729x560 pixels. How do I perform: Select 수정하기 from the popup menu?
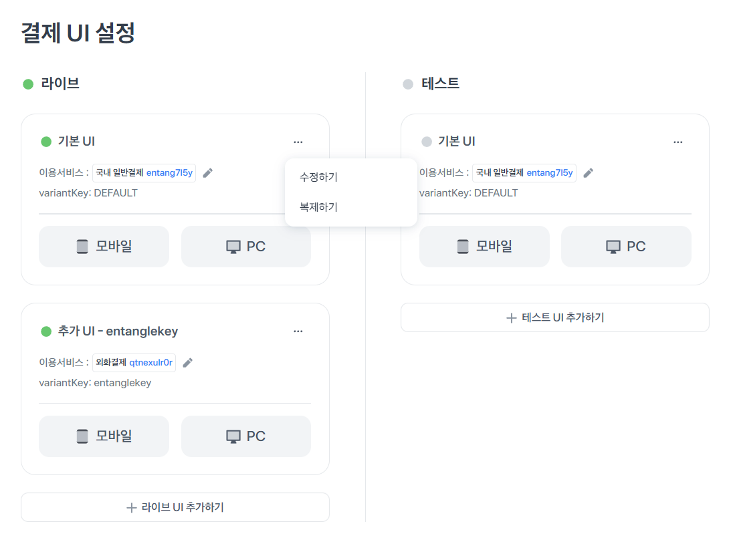pos(319,177)
